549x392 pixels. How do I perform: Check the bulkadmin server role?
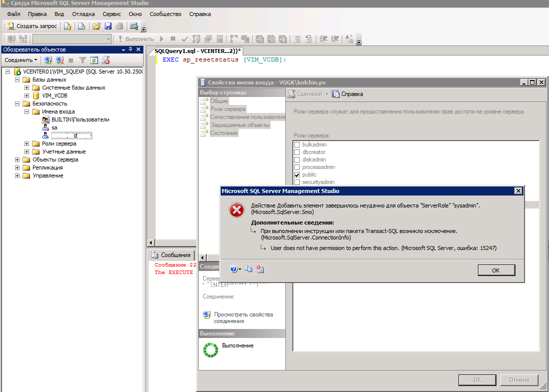pos(297,145)
